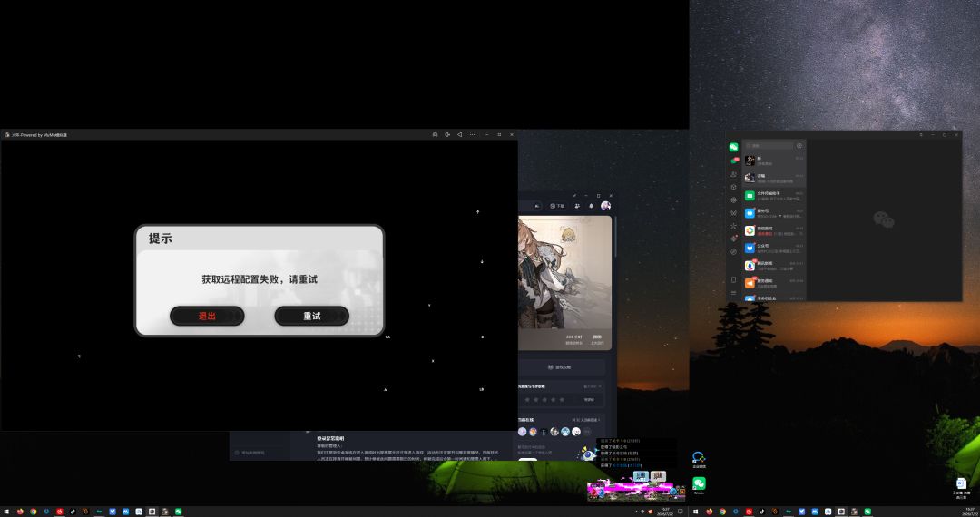The width and height of the screenshot is (980, 517).
Task: Open the chat with the orange megaphone avatar in WeChat
Action: pos(774,283)
